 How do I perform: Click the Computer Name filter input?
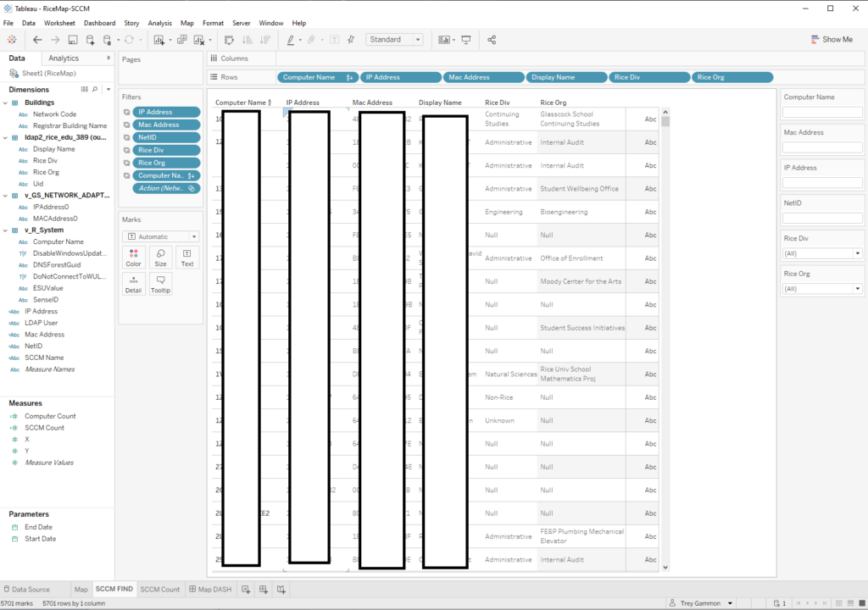822,113
